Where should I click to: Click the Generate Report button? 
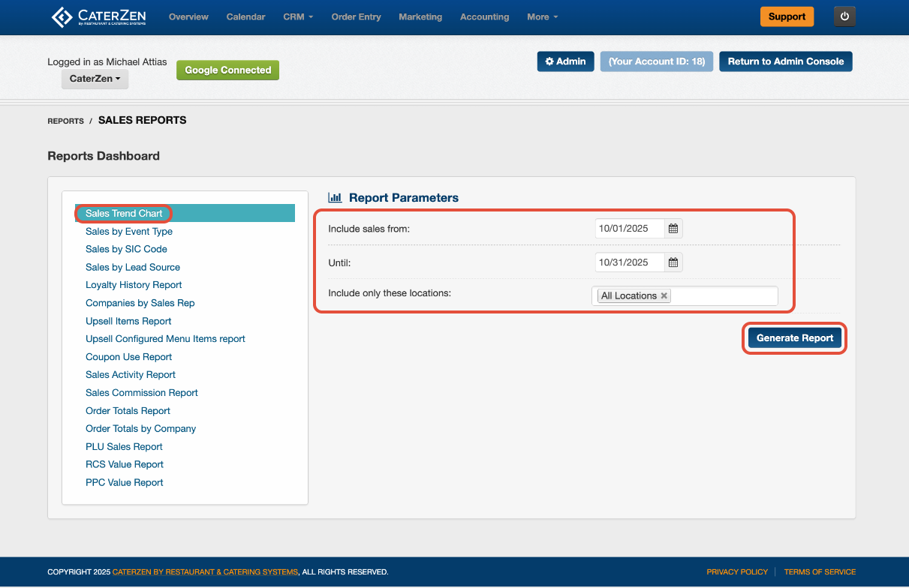click(795, 338)
